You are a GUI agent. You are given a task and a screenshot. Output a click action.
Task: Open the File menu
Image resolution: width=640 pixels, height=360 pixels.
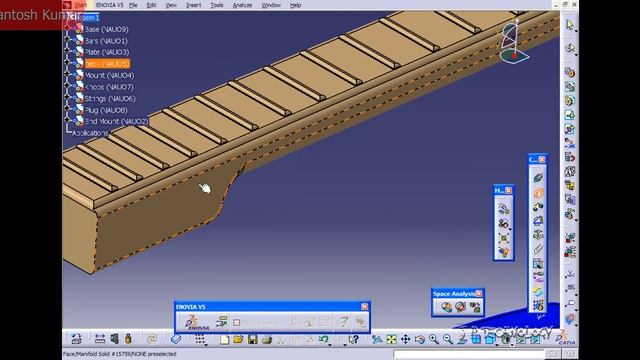(x=133, y=5)
